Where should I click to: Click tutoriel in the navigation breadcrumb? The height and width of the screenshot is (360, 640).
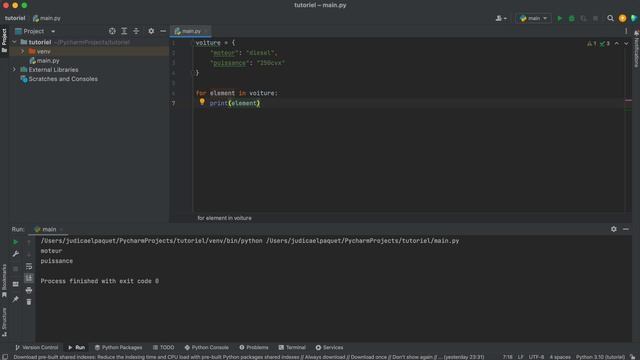click(x=15, y=18)
